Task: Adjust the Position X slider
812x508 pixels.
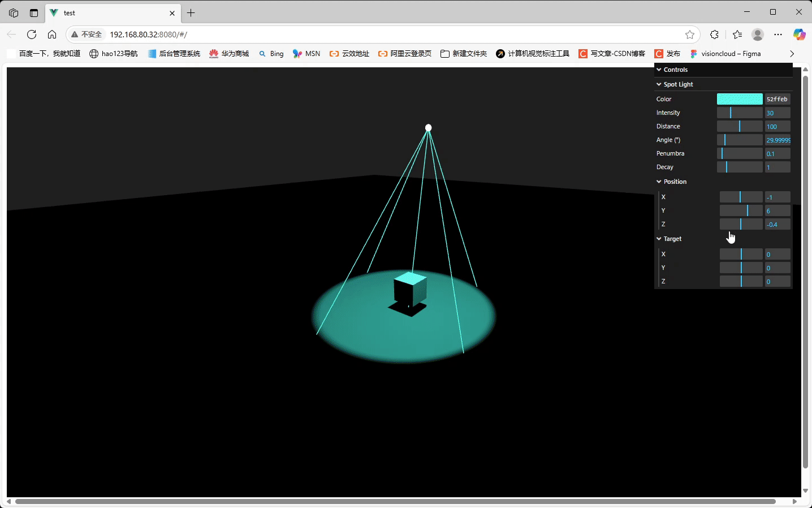Action: [x=741, y=197]
